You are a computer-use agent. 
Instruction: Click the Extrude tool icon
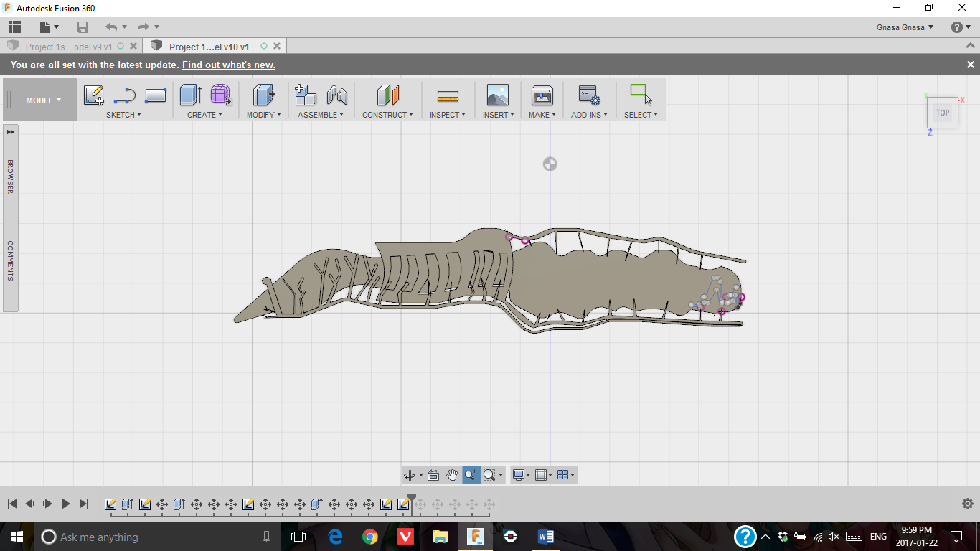[191, 95]
